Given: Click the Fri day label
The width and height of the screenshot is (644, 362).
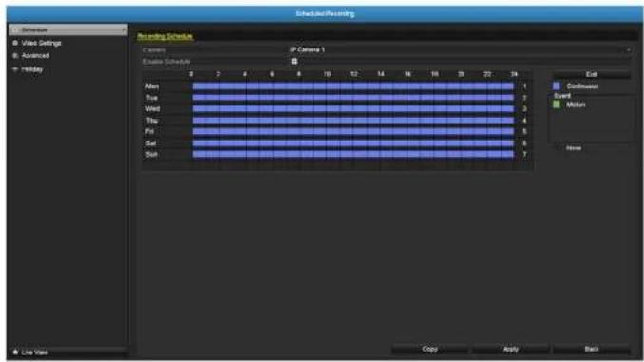Looking at the screenshot, I should (149, 131).
